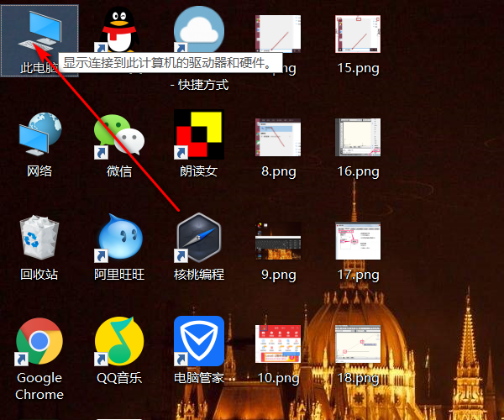Screen dimensions: 504x420
Task: Click the 核桃编程 compass icon
Action: click(x=199, y=239)
